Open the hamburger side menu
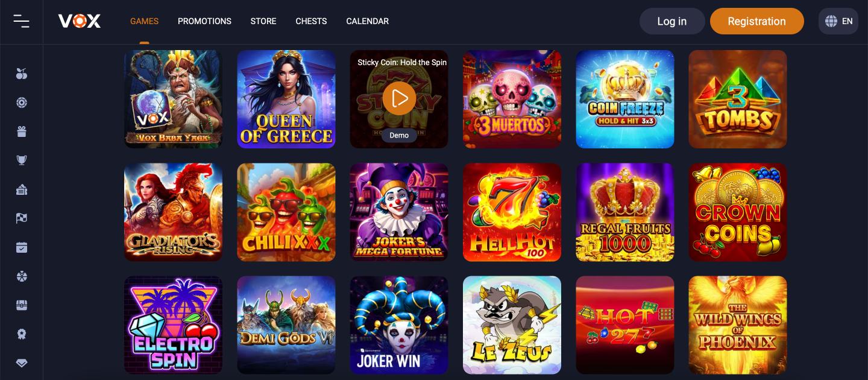 (x=22, y=21)
